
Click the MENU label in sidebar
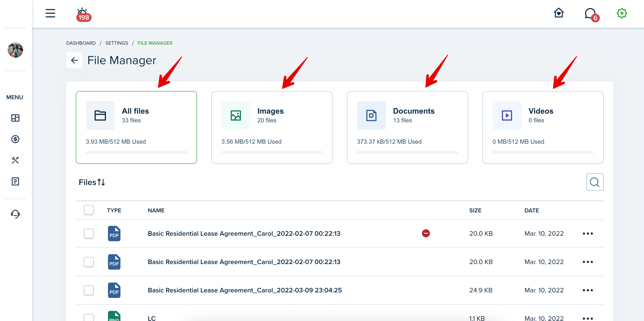coord(15,97)
